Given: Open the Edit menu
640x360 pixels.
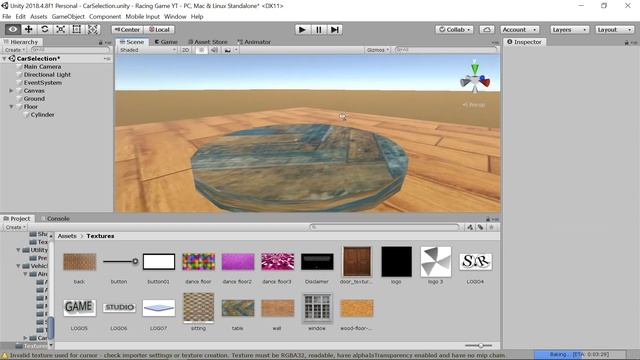Looking at the screenshot, I should click(x=20, y=17).
